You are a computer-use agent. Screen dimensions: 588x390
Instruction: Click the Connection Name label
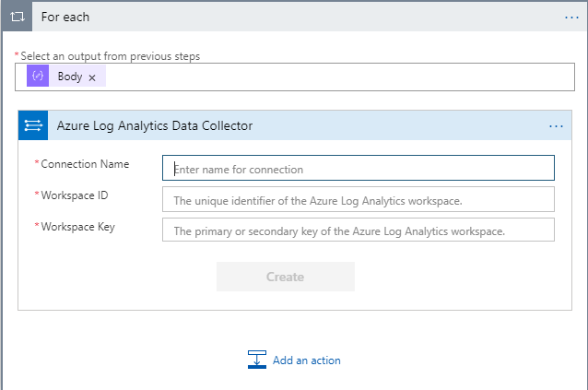[85, 164]
